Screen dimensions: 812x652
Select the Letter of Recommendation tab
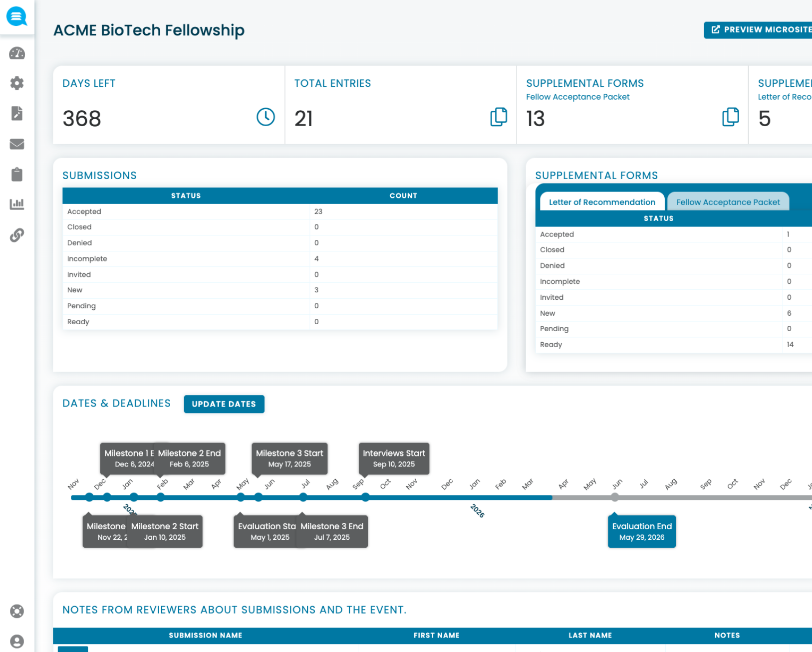coord(601,202)
